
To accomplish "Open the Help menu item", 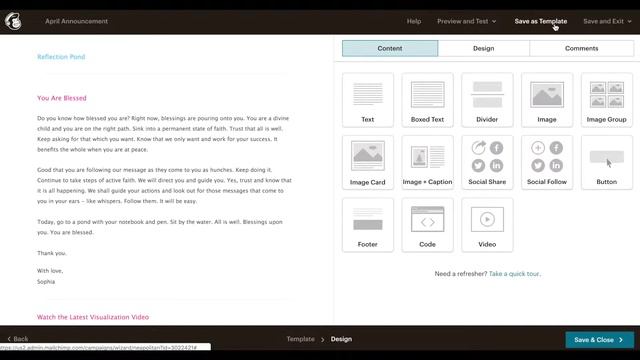I will (x=414, y=21).
